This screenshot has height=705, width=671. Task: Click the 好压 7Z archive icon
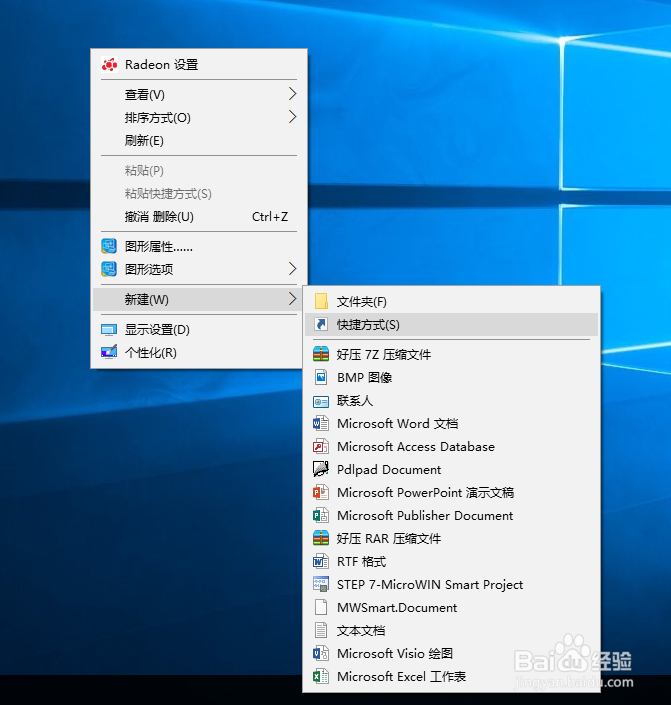click(321, 354)
